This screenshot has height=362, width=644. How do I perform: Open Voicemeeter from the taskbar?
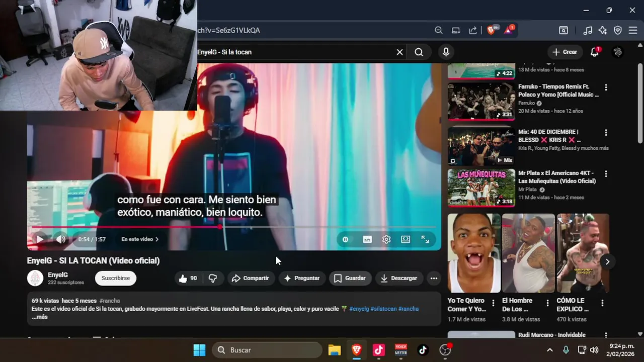[x=401, y=350]
